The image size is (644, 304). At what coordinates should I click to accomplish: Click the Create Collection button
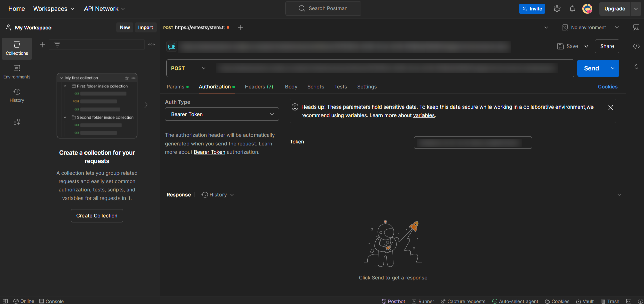tap(97, 216)
